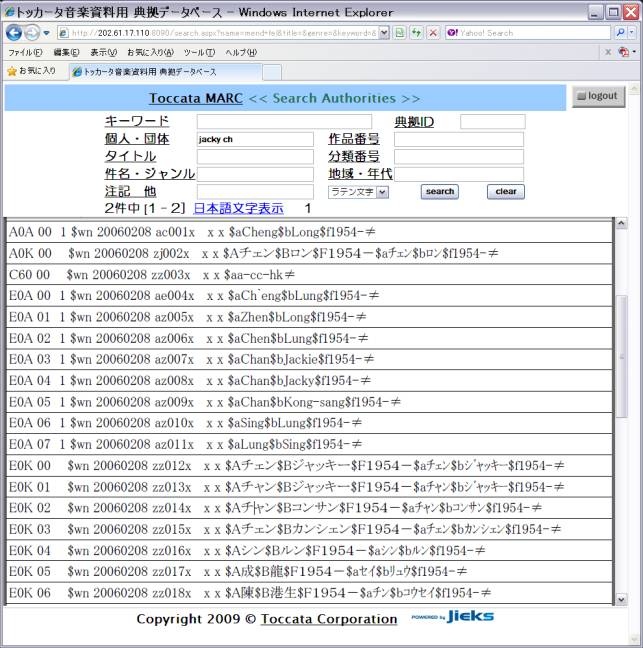Open the 編集(E) menu
643x648 pixels.
pyautogui.click(x=66, y=52)
